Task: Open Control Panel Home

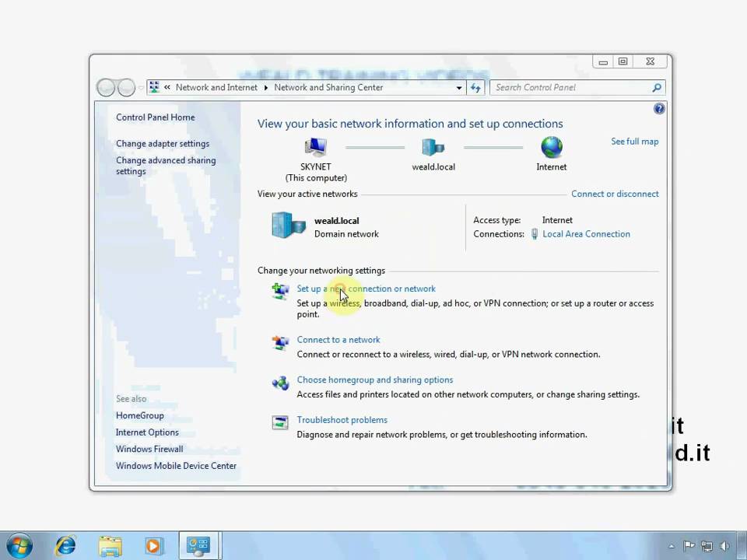Action: click(x=156, y=117)
